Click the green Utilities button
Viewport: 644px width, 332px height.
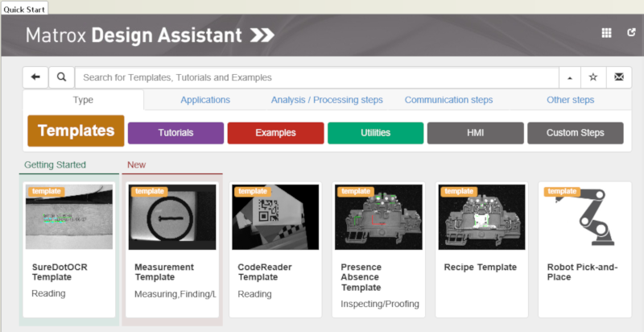coord(375,133)
